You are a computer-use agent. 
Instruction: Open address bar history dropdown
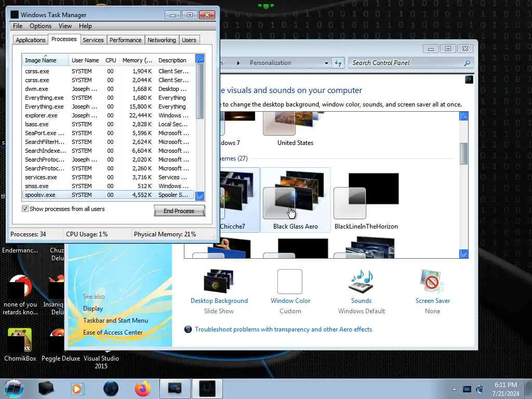[326, 63]
